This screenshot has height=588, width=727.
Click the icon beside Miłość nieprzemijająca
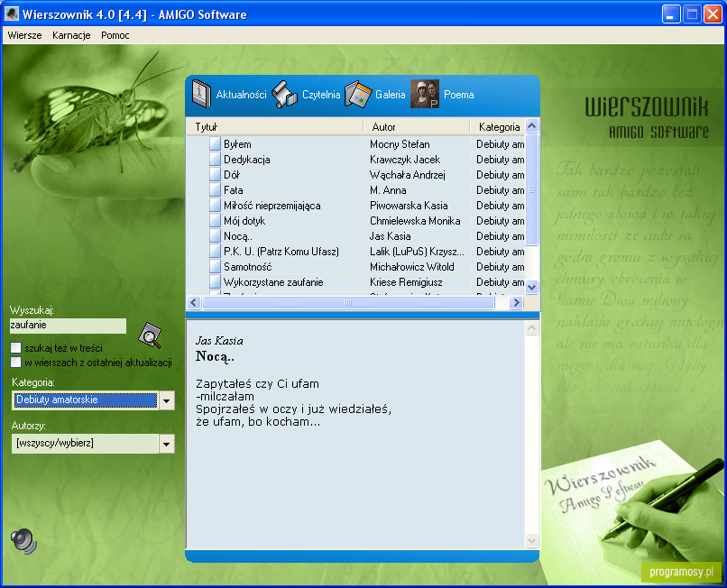(215, 205)
